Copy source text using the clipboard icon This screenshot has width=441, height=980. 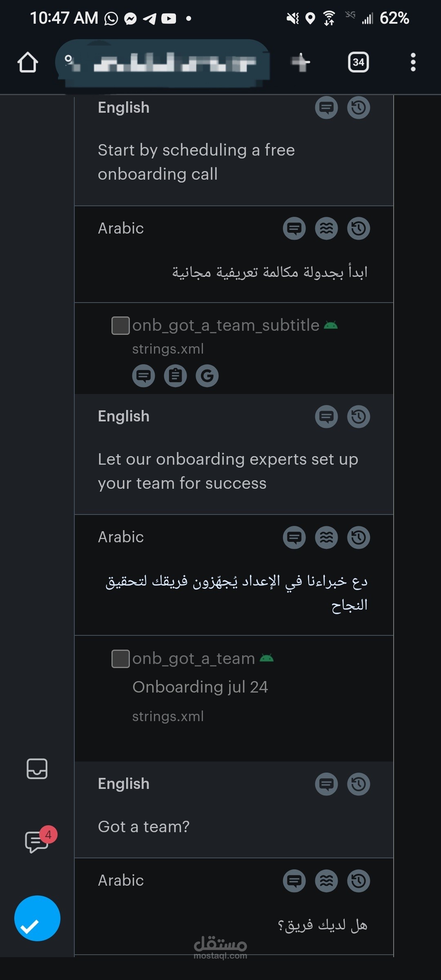(x=176, y=375)
